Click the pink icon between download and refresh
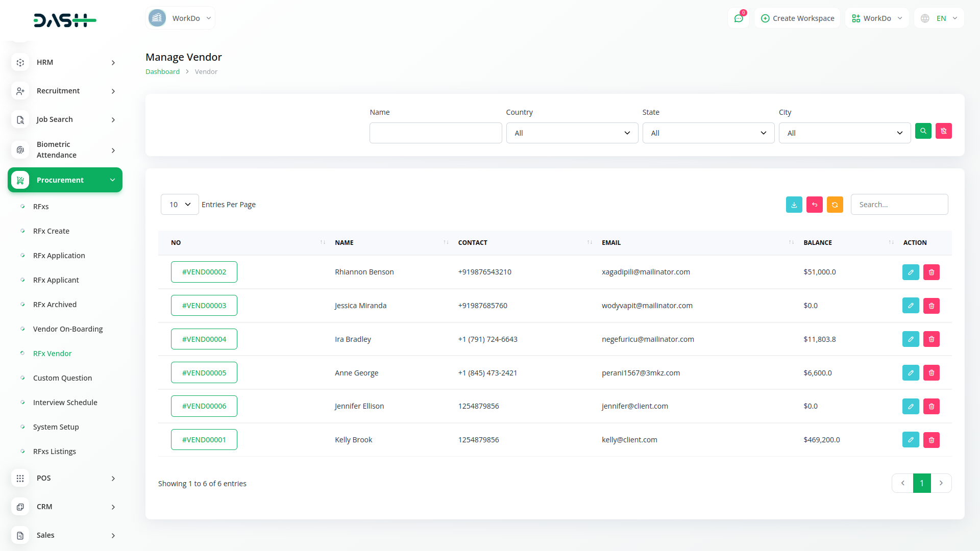 pos(814,205)
